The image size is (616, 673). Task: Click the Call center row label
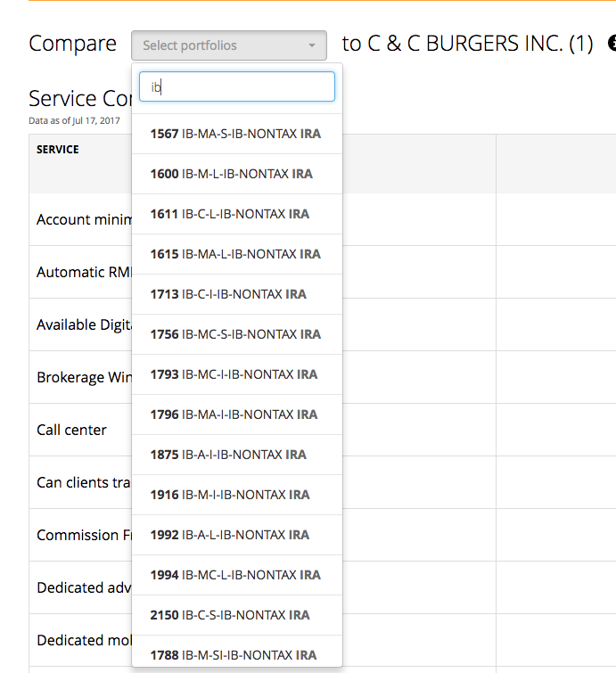(71, 430)
